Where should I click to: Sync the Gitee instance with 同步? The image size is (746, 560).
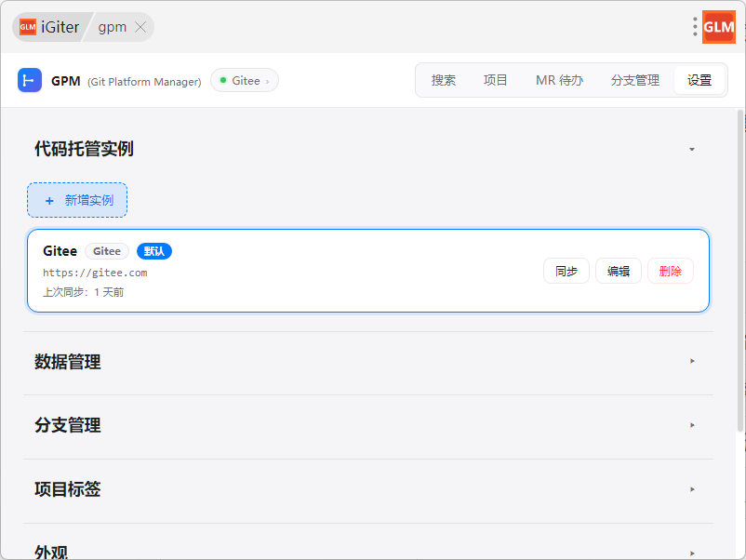pos(566,272)
